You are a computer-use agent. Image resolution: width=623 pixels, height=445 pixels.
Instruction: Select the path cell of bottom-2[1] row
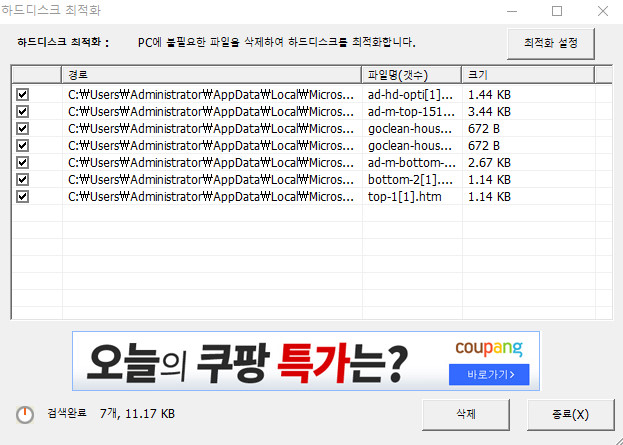211,180
